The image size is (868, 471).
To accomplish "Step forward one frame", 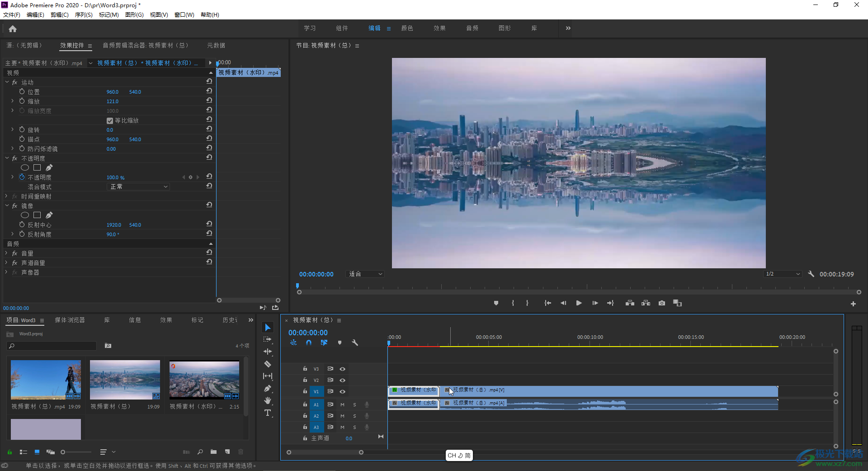I will click(x=595, y=303).
